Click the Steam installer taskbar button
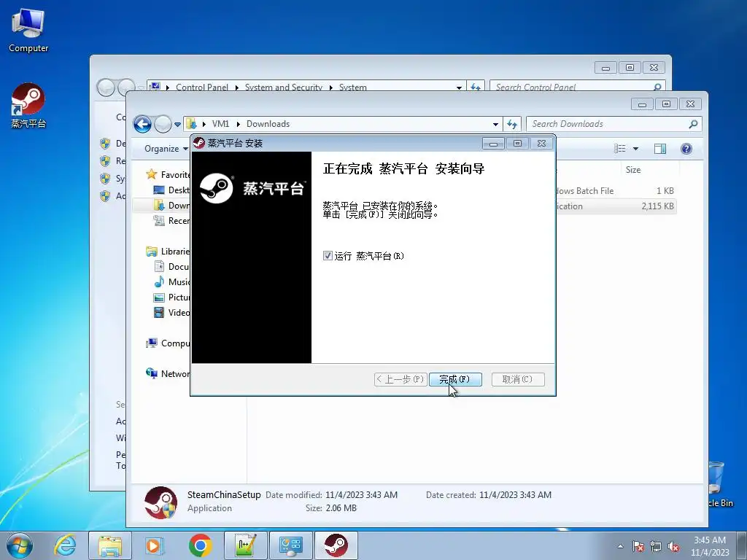The image size is (747, 560). pyautogui.click(x=336, y=545)
